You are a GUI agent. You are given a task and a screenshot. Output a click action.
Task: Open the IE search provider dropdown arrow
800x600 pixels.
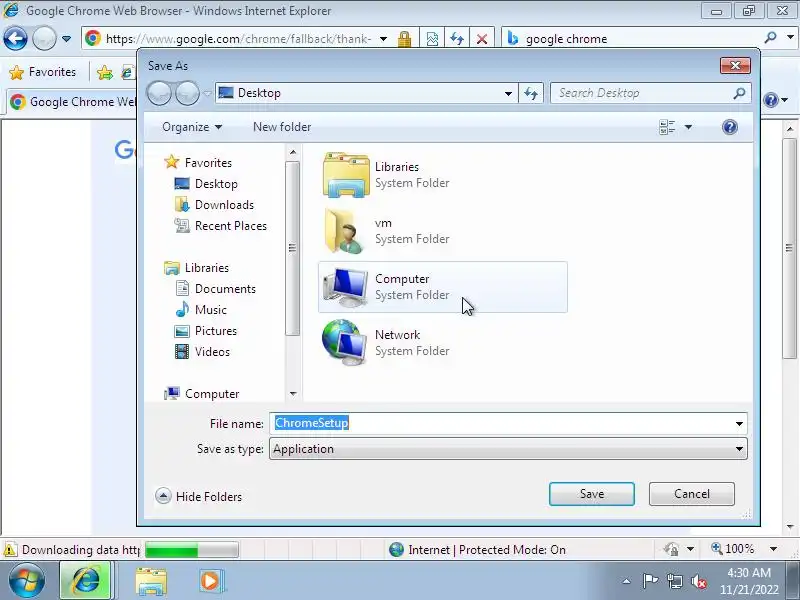(x=790, y=37)
